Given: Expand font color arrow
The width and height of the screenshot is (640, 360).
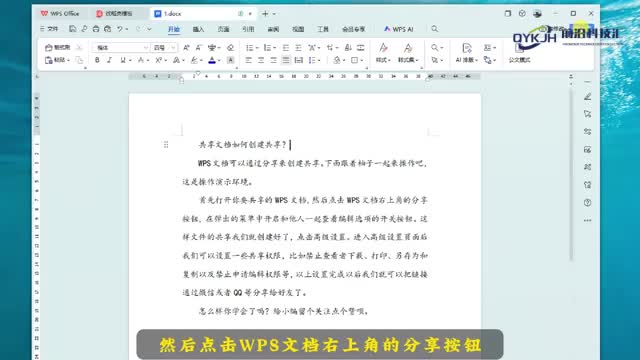Looking at the screenshot, I should pos(219,61).
